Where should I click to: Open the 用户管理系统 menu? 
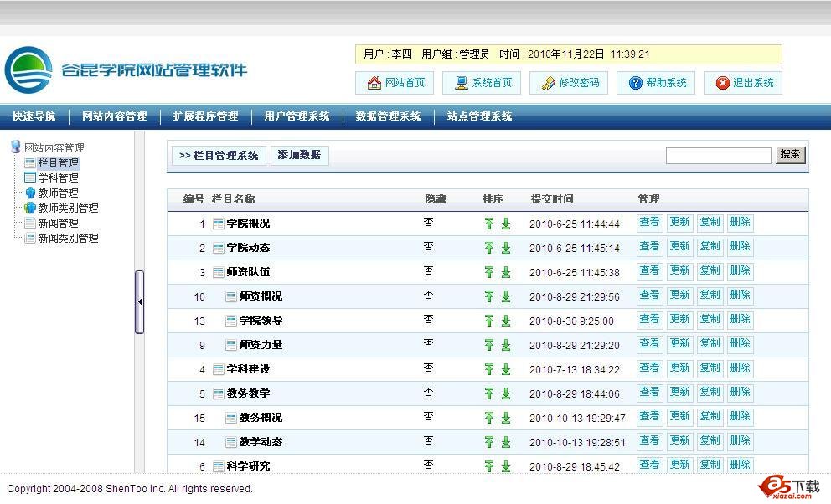tap(297, 116)
